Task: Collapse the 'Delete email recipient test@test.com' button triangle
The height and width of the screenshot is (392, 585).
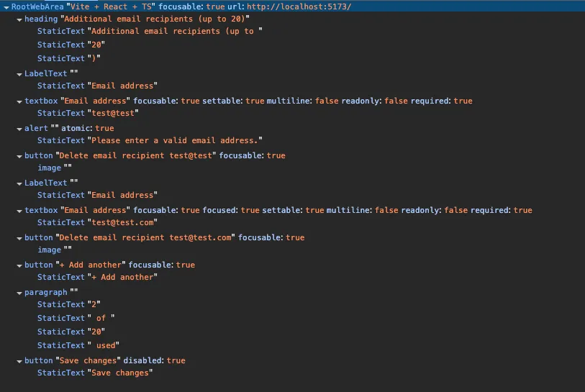Action: (19, 238)
